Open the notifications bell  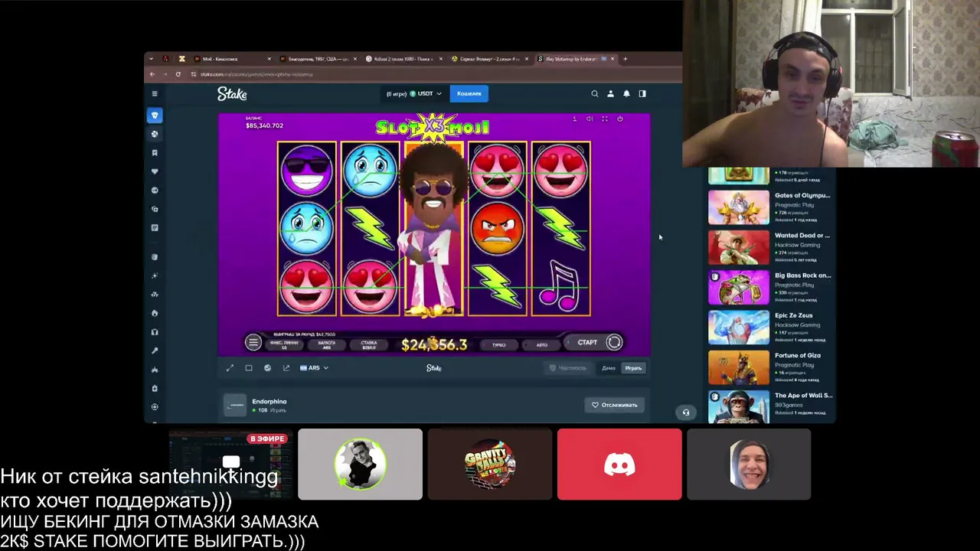pos(626,93)
